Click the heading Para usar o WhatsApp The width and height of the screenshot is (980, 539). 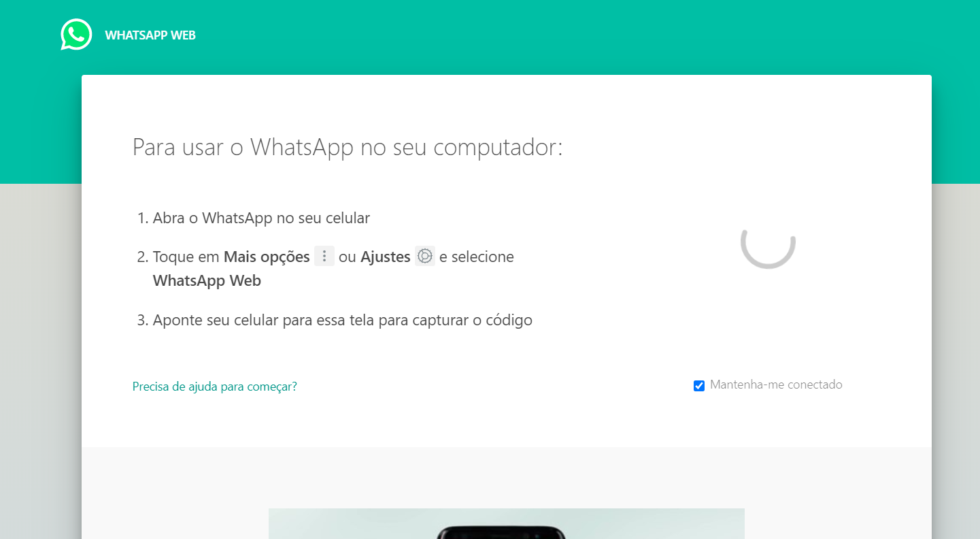pos(348,147)
